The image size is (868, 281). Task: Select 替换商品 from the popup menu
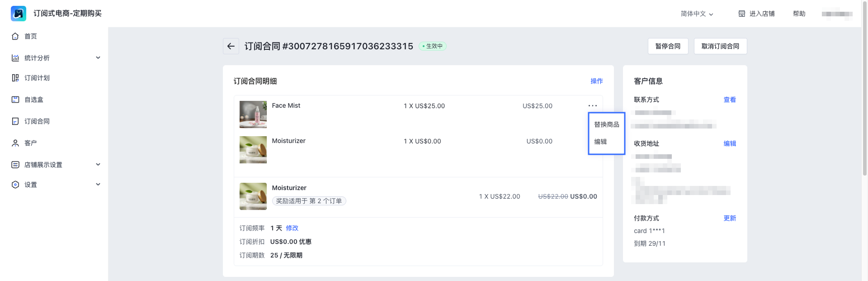coord(606,124)
